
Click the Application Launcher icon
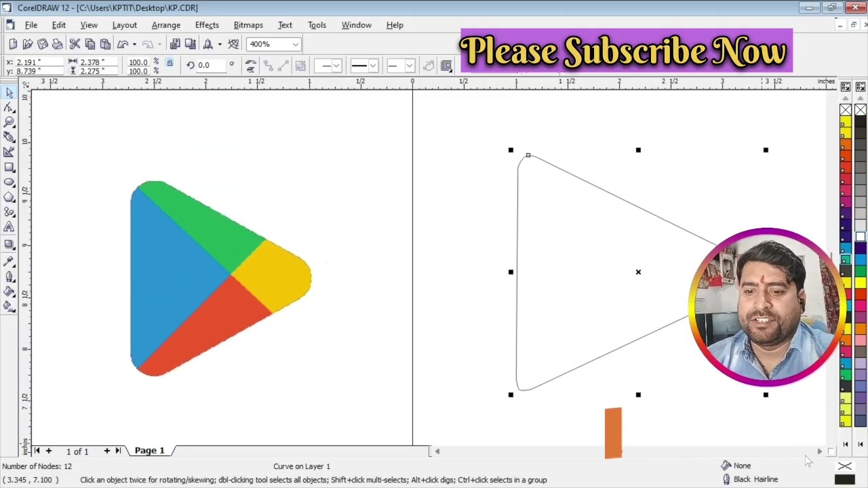coord(208,44)
